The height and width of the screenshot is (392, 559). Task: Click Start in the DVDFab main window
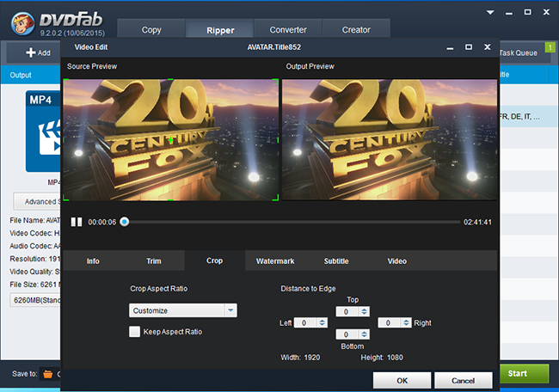[x=524, y=373]
